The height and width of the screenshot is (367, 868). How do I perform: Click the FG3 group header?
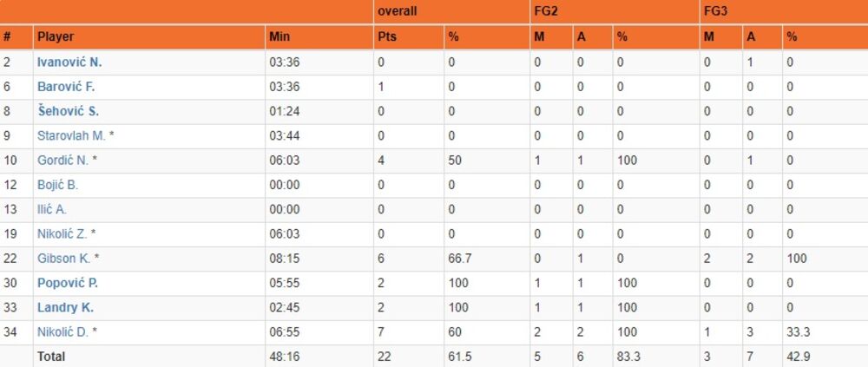(x=715, y=12)
